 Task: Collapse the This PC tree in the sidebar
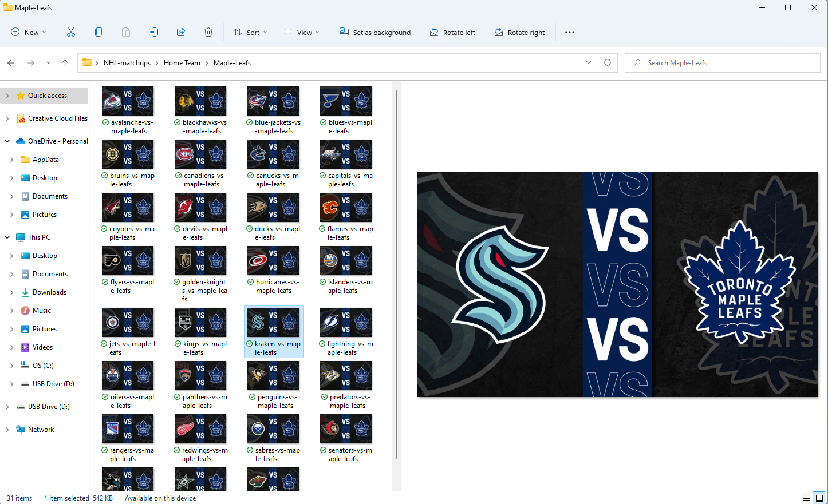point(7,237)
